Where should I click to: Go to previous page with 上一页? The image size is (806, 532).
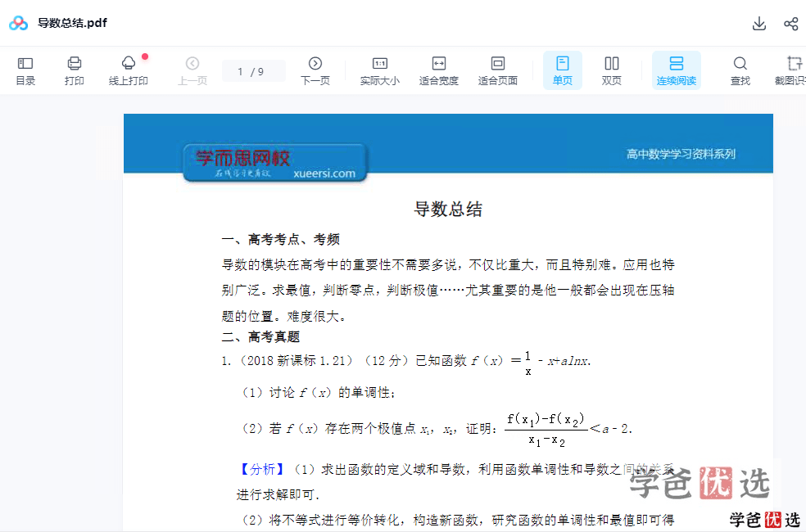coord(192,71)
